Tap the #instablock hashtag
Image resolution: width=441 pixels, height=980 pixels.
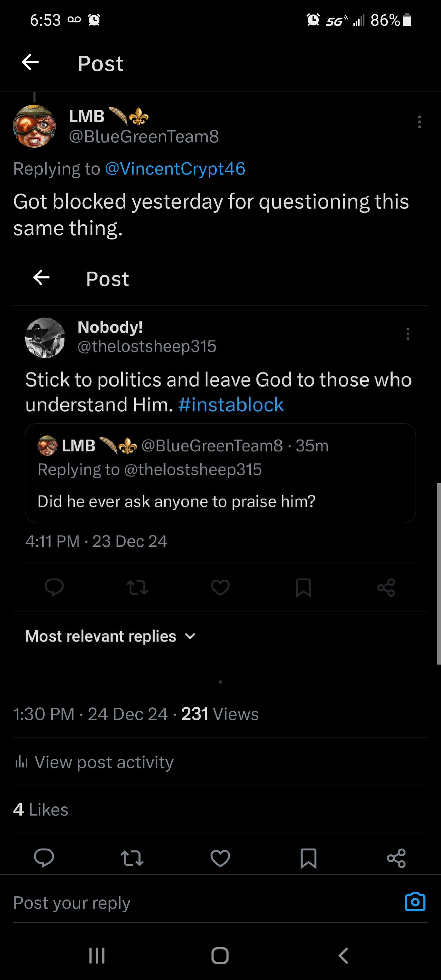pyautogui.click(x=231, y=404)
